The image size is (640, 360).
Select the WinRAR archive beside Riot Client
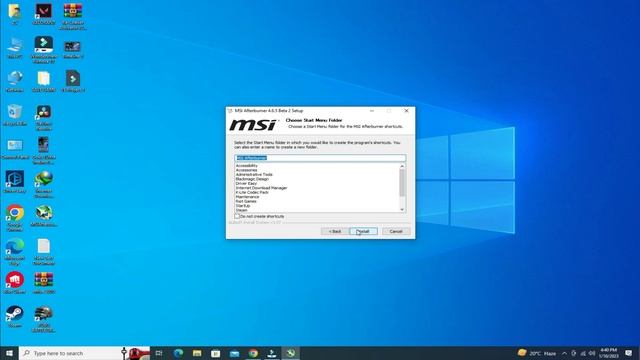click(44, 283)
